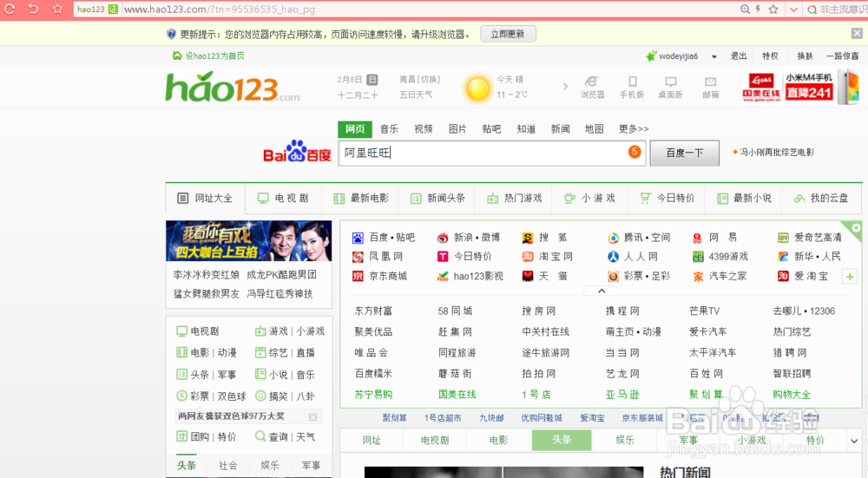Viewport: 868px width, 478px height.
Task: Click the 爱奇艺高清 icon
Action: [783, 238]
